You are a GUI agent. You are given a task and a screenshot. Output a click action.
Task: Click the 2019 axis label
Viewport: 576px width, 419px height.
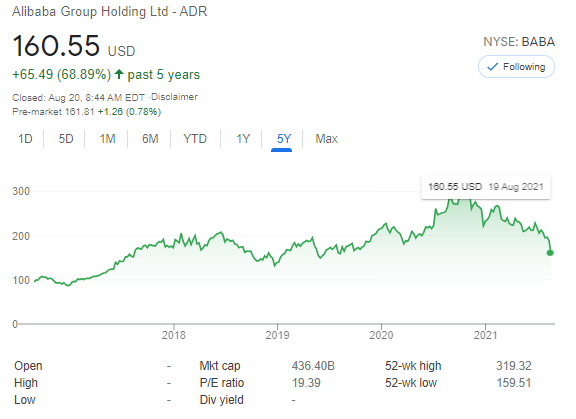[277, 335]
